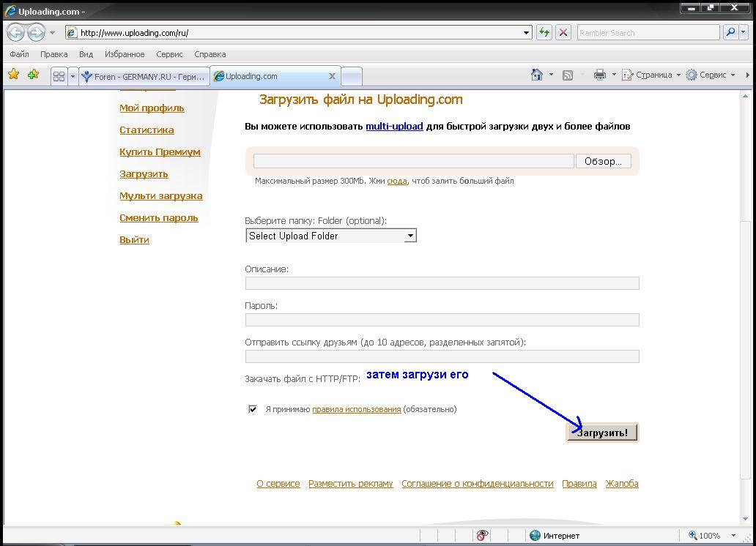Viewport: 756px width, 546px height.
Task: Close the Uploading.com tab
Action: [x=332, y=76]
